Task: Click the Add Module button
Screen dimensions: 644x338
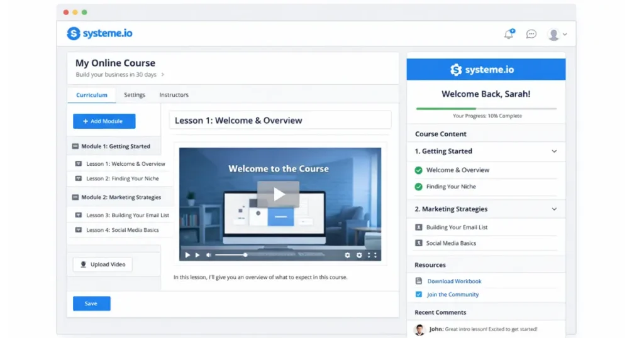Action: [x=104, y=121]
